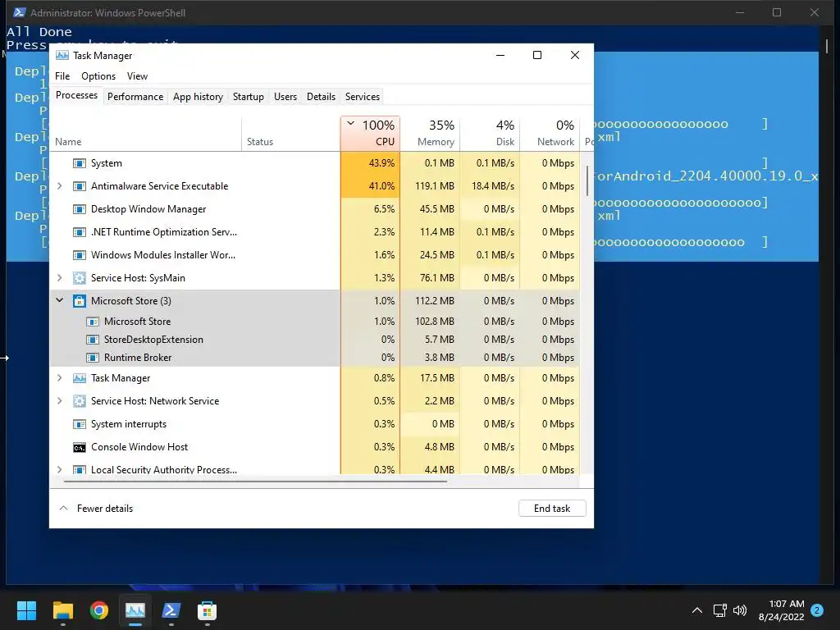Open the taskbar clock showing 1:07 AM
The width and height of the screenshot is (840, 630).
point(781,610)
